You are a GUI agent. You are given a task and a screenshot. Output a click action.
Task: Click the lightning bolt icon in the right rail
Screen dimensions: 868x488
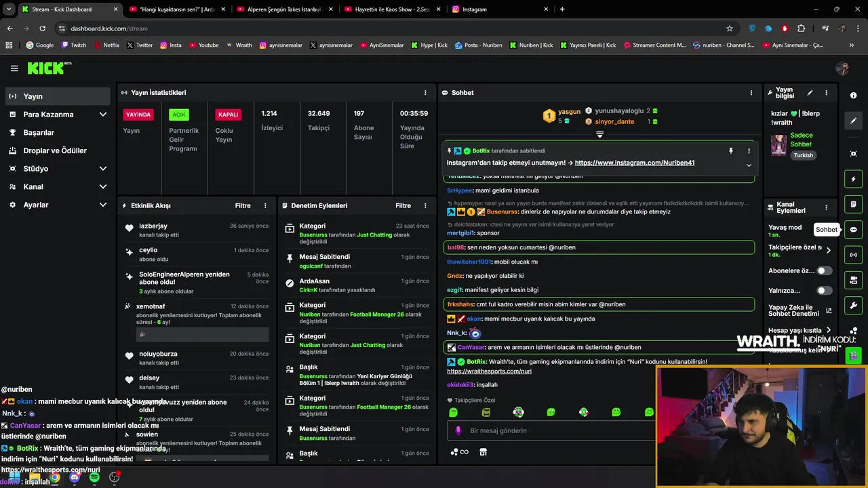(x=853, y=179)
